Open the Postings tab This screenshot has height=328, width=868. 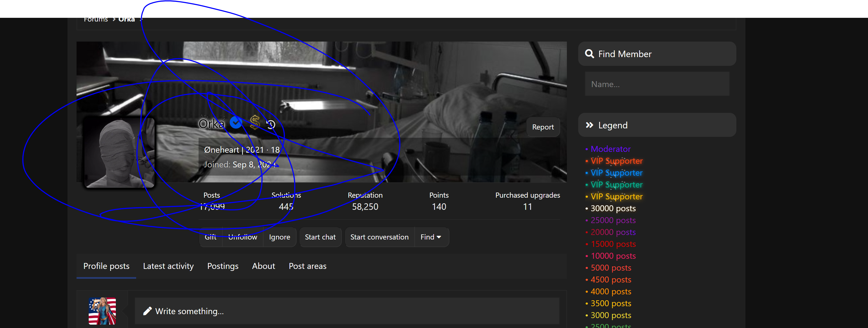[x=223, y=266]
